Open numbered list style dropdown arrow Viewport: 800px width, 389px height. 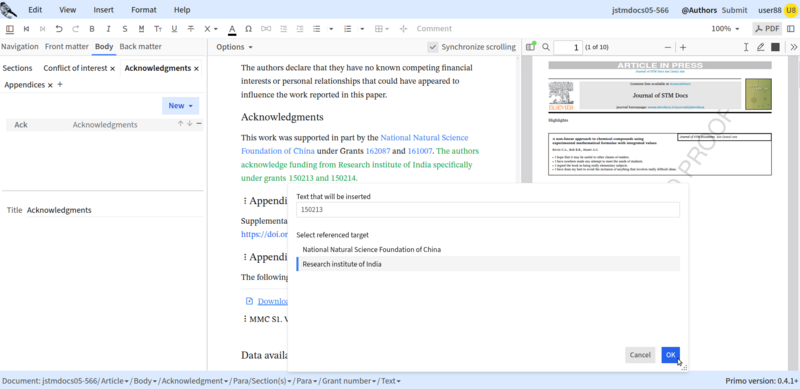(x=362, y=29)
